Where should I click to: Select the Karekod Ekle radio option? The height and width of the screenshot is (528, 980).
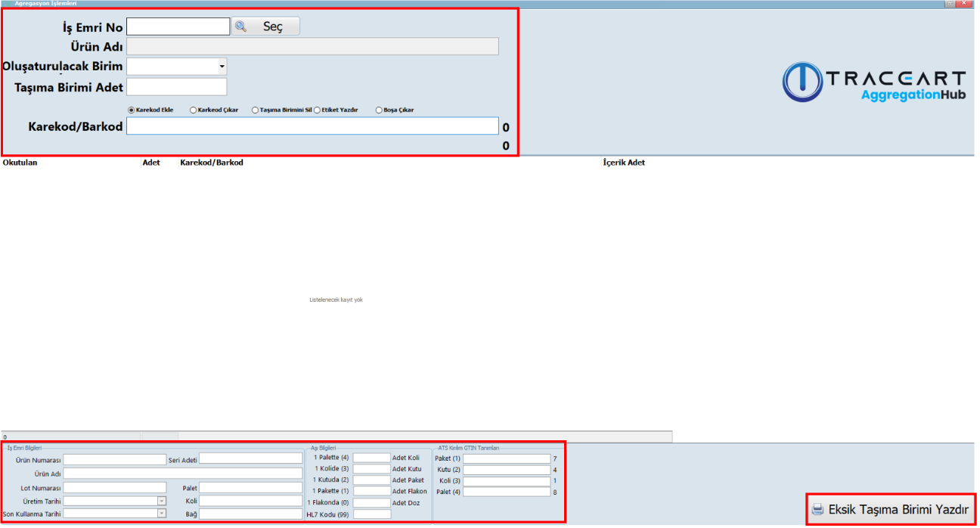click(132, 110)
